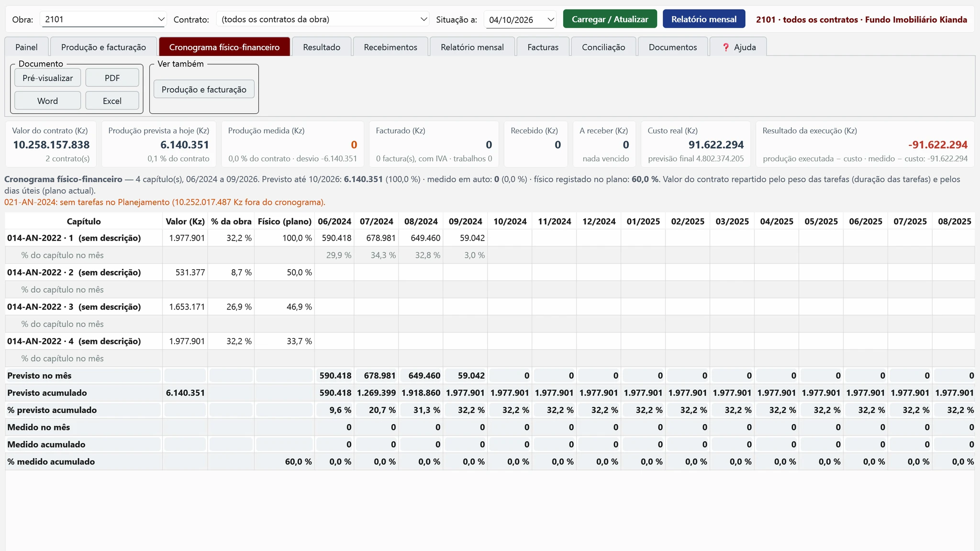Export document with the Word button
980x551 pixels.
[48, 101]
